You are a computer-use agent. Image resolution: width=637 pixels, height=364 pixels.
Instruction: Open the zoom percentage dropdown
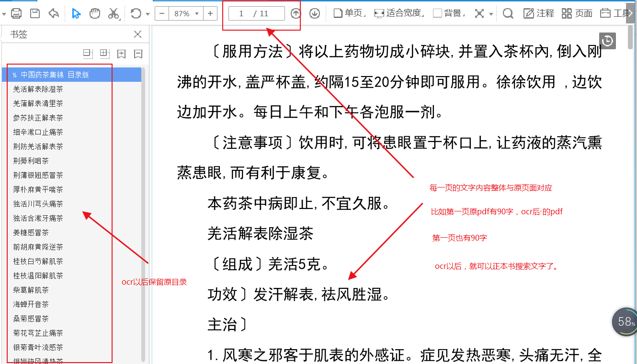tap(196, 13)
